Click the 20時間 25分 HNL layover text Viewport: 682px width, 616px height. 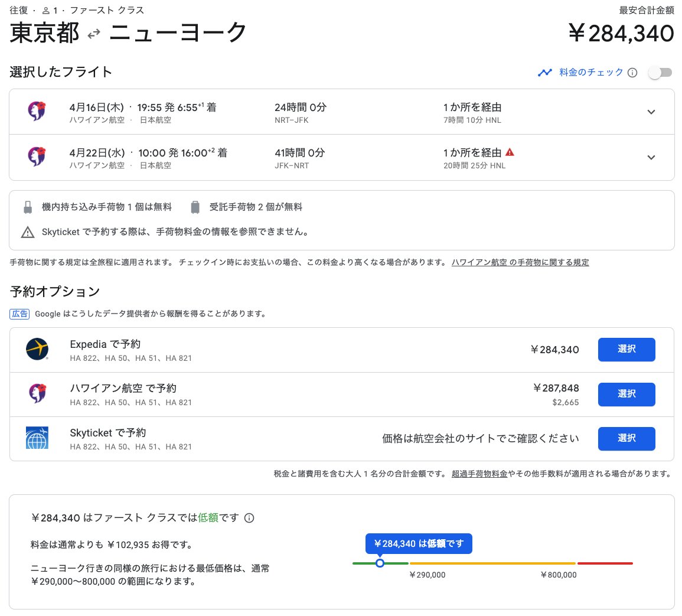click(x=475, y=166)
